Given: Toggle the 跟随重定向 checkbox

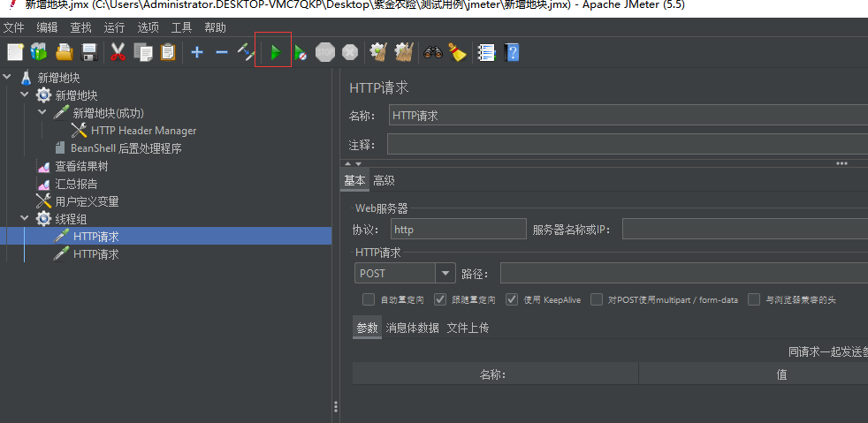Looking at the screenshot, I should click(x=439, y=299).
